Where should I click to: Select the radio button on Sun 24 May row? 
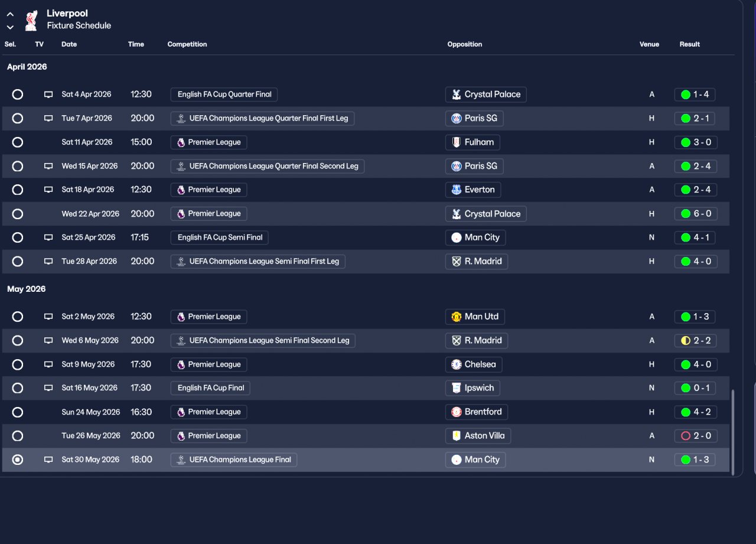tap(18, 412)
